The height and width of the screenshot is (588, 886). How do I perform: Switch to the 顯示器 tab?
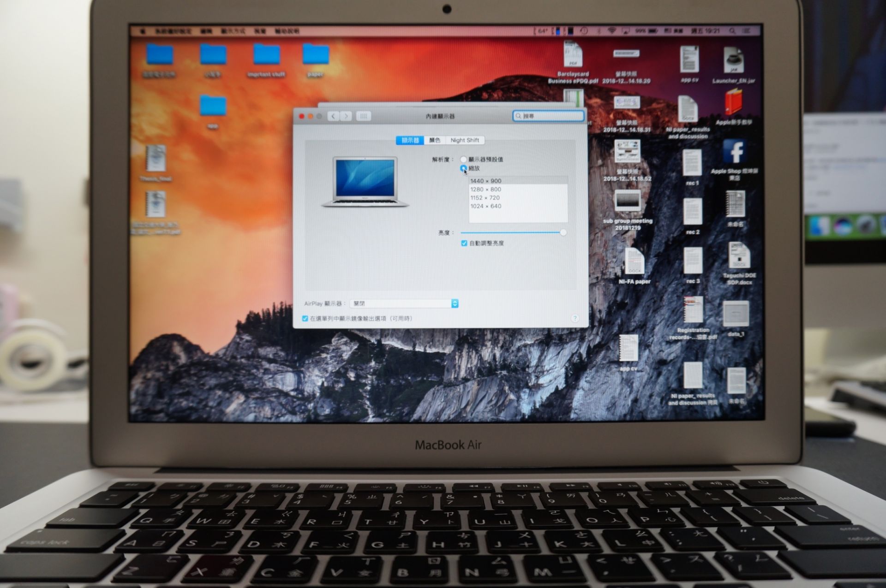point(410,140)
